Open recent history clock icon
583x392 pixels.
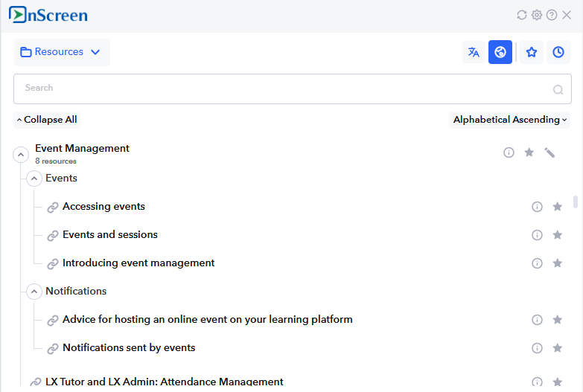[x=558, y=52]
